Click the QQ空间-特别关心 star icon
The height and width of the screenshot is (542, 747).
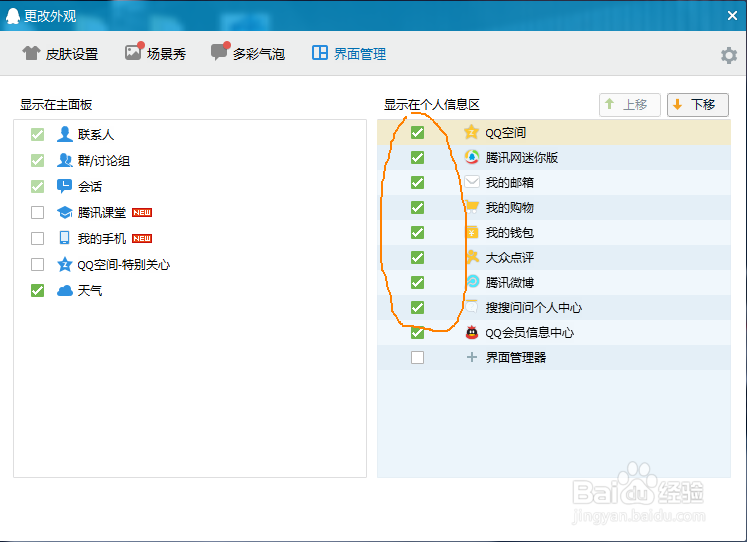64,264
